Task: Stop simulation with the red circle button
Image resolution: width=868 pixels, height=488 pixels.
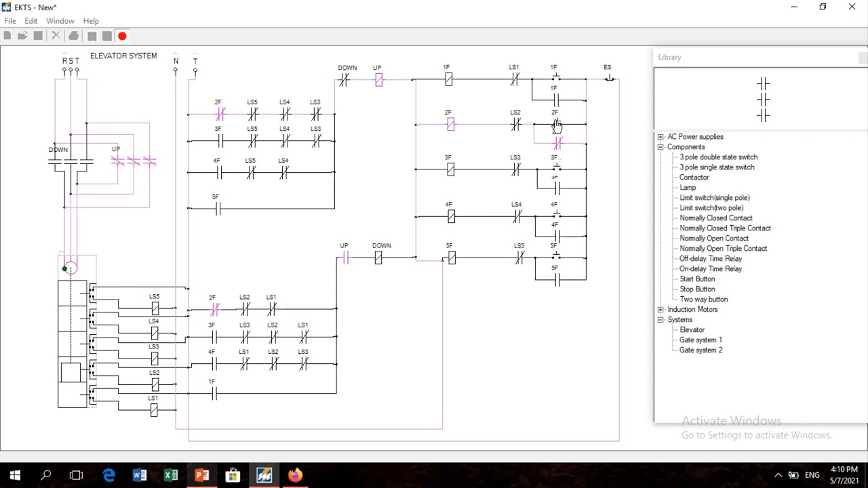Action: pyautogui.click(x=122, y=36)
